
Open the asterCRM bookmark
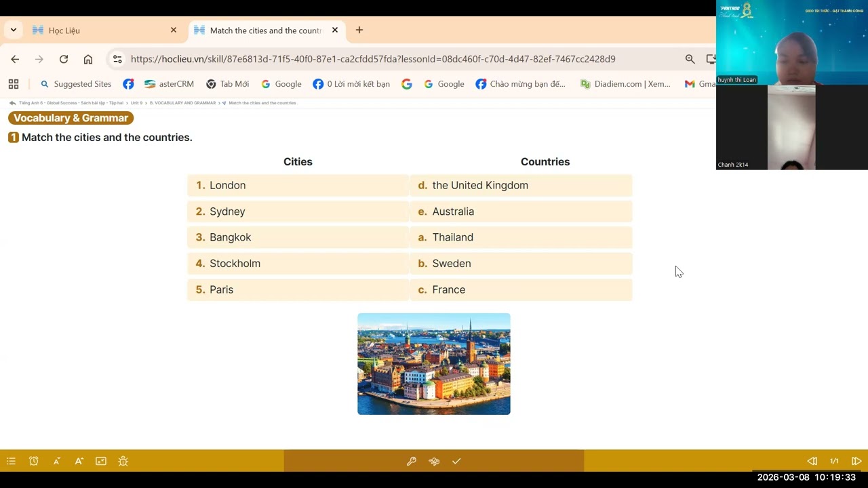pyautogui.click(x=169, y=84)
